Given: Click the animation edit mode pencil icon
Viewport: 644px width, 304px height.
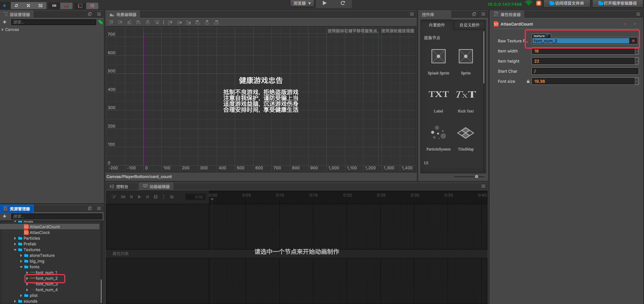Looking at the screenshot, I should 114,197.
